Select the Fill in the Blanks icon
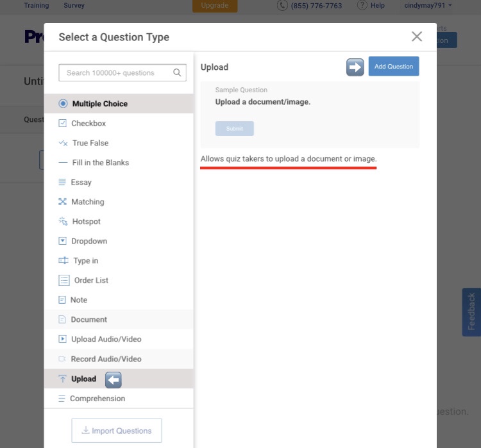 tap(63, 163)
